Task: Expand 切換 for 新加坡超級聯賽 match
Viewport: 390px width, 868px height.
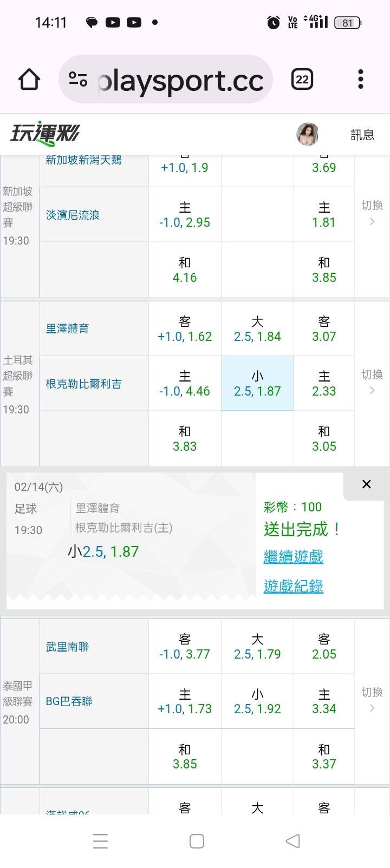Action: point(372,212)
